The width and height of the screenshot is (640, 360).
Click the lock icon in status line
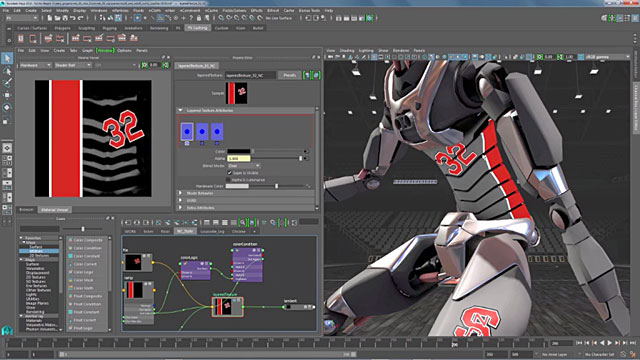(x=199, y=18)
